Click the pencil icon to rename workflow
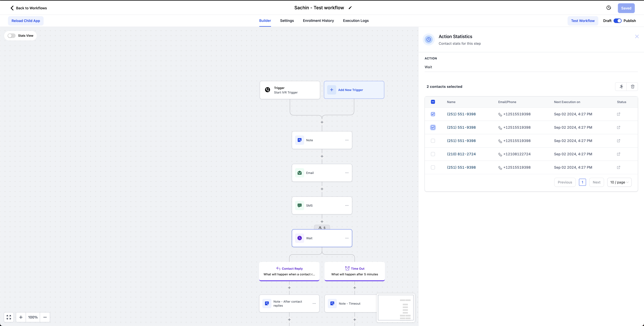 350,8
